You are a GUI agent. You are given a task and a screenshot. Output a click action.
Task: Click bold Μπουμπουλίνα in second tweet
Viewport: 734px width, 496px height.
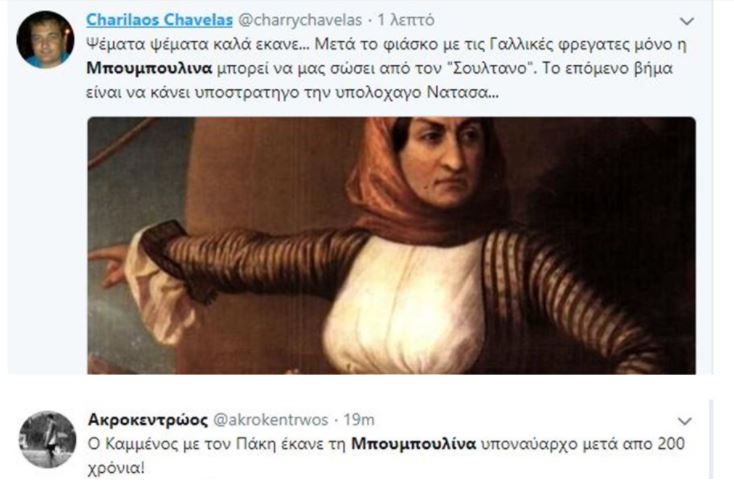413,444
